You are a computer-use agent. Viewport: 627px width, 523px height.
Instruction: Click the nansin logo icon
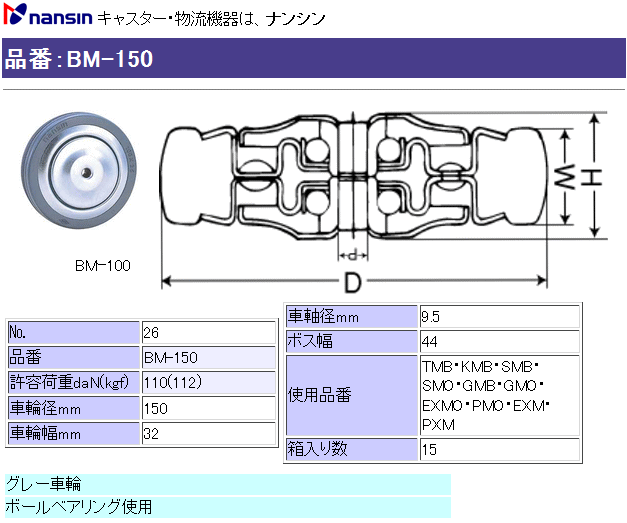[15, 14]
